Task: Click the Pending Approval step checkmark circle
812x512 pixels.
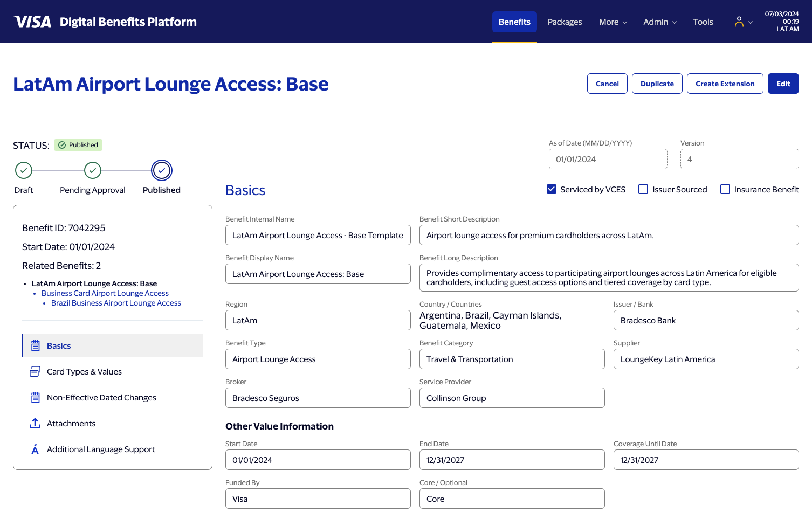Action: point(93,170)
